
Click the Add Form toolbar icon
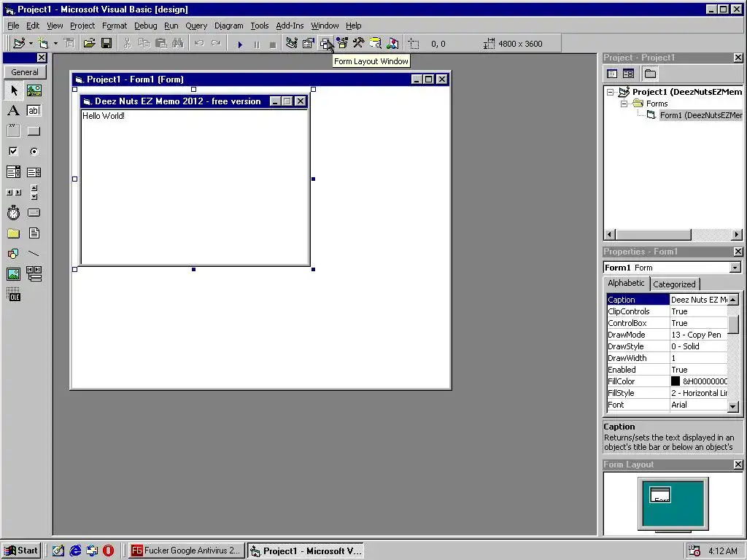43,43
